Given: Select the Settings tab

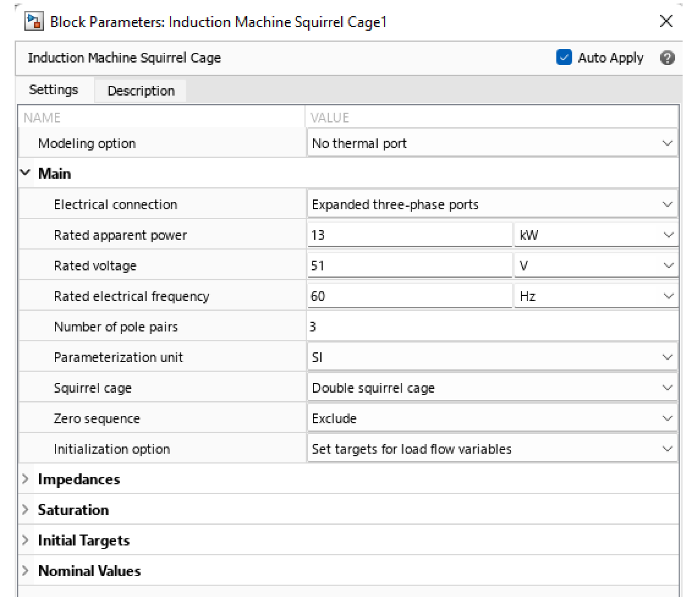Looking at the screenshot, I should [54, 90].
